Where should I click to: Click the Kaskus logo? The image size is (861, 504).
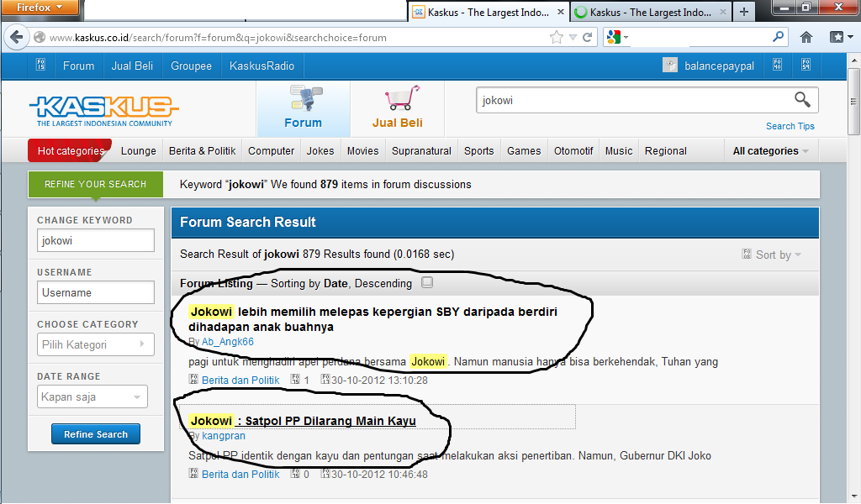pyautogui.click(x=103, y=109)
